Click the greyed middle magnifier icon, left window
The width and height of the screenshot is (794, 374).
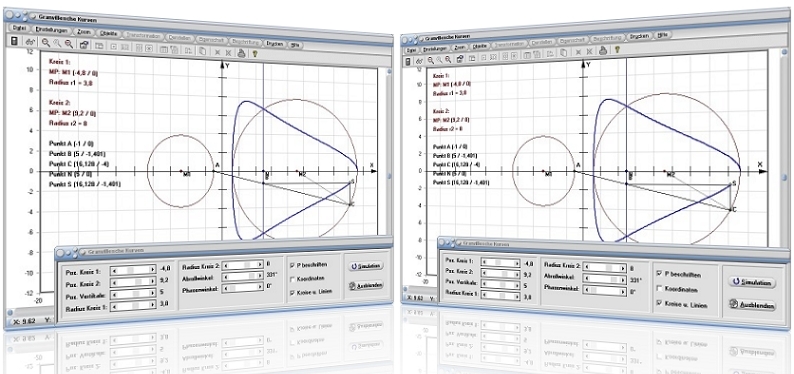pos(57,44)
